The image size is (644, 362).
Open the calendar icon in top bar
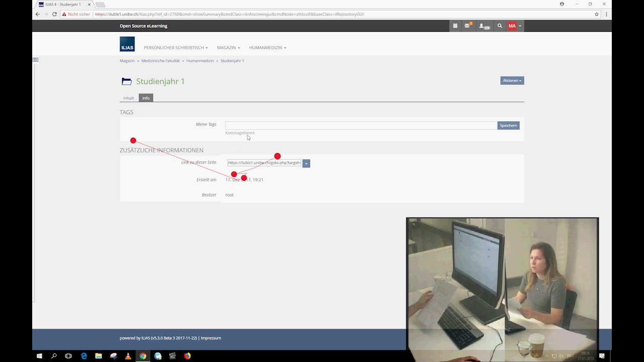coord(455,26)
